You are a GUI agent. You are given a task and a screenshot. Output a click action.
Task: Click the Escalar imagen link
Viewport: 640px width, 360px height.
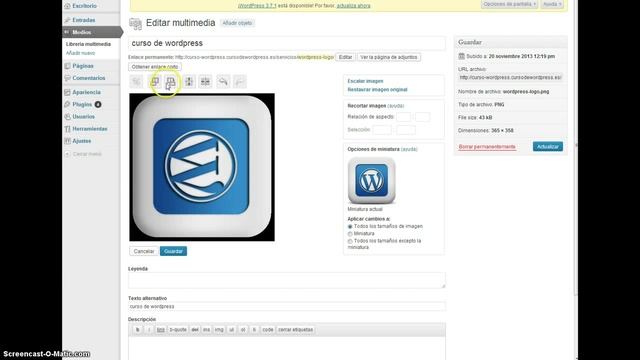[365, 81]
